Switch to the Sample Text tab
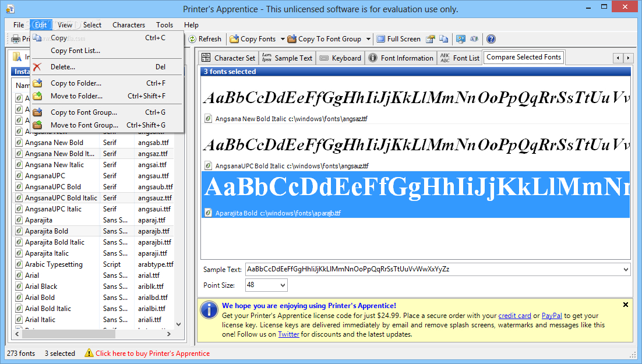The width and height of the screenshot is (642, 364). 287,58
